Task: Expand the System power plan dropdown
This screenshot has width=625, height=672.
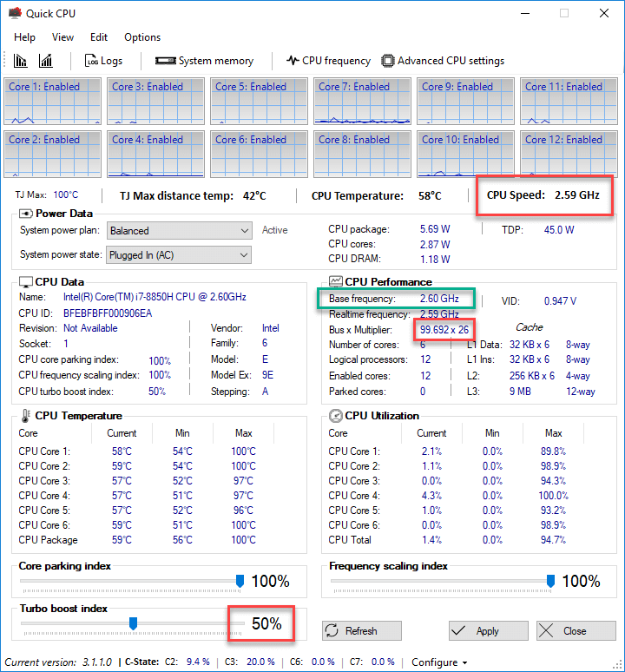Action: (x=179, y=231)
